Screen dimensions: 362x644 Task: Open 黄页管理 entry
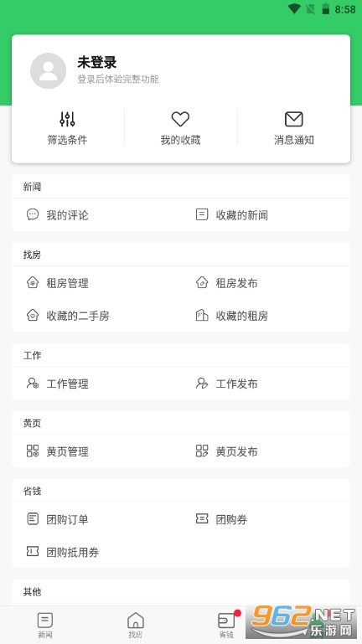pos(58,451)
